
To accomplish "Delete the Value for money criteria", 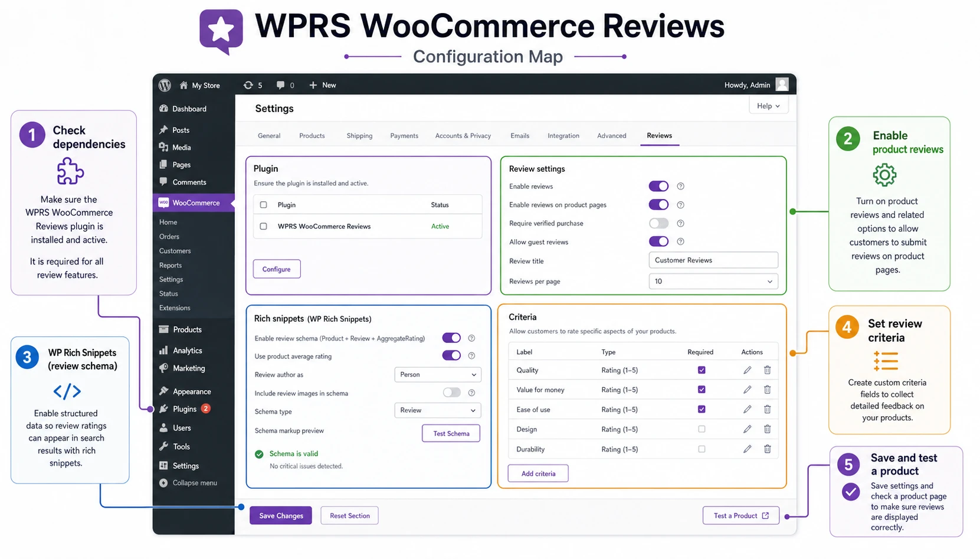I will pyautogui.click(x=768, y=390).
